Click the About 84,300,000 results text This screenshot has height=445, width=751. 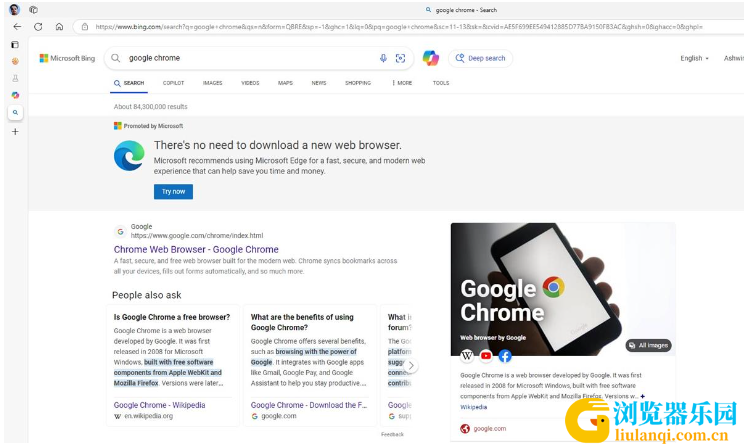(150, 107)
